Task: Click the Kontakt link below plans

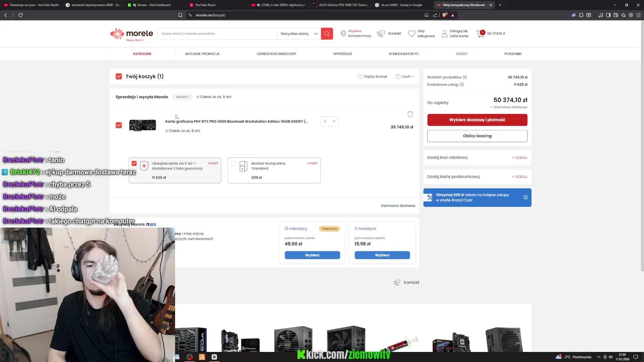Action: point(407,283)
